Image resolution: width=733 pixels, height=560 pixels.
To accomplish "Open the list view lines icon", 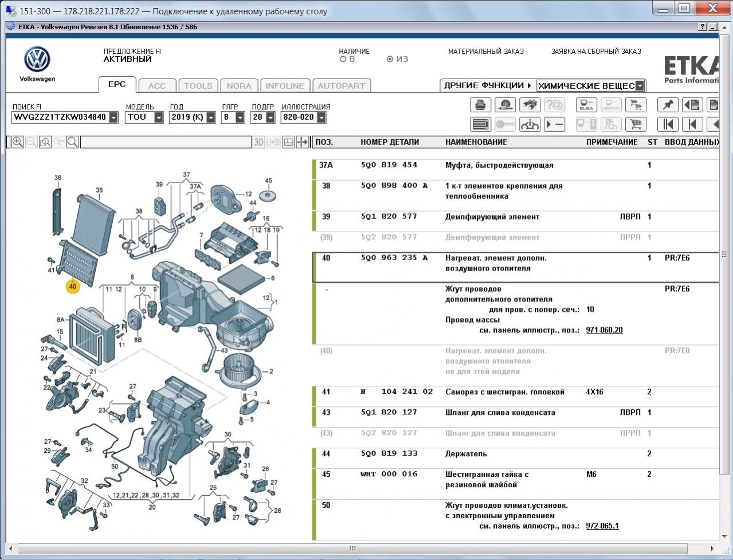I will click(480, 124).
